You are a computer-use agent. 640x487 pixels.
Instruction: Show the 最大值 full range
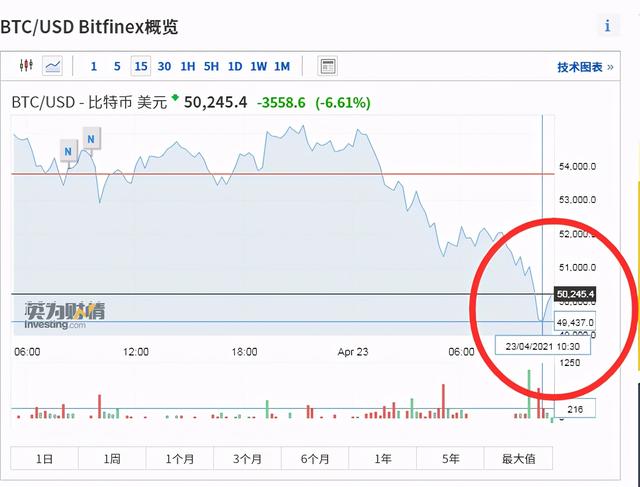pyautogui.click(x=518, y=459)
